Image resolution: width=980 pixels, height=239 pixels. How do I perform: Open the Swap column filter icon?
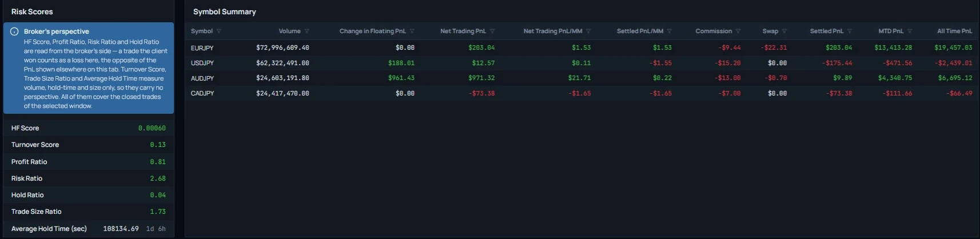tap(784, 31)
